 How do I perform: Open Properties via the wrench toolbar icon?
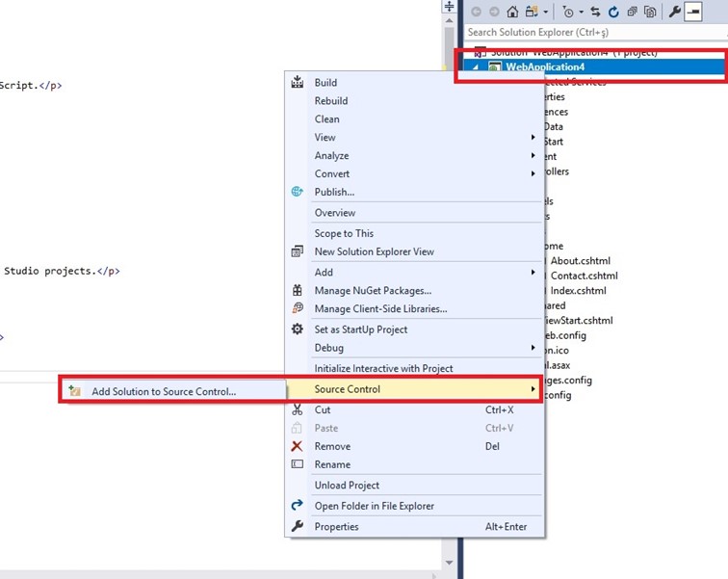(x=674, y=13)
